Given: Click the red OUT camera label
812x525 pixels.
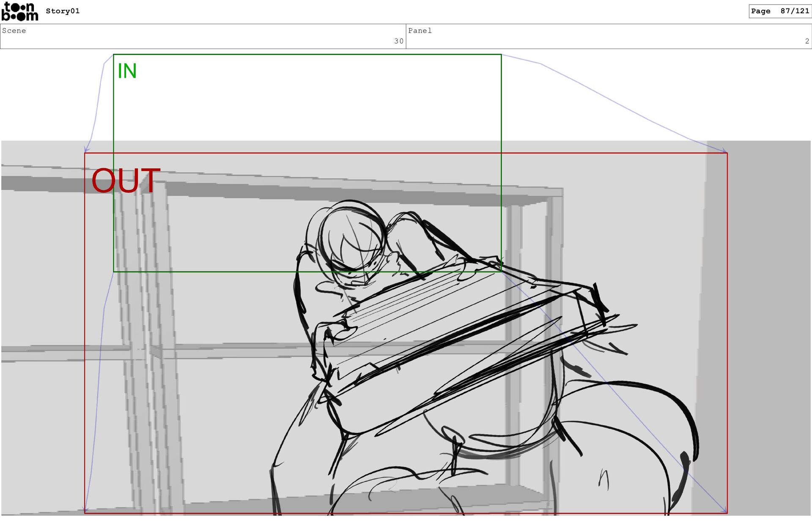Looking at the screenshot, I should [126, 180].
